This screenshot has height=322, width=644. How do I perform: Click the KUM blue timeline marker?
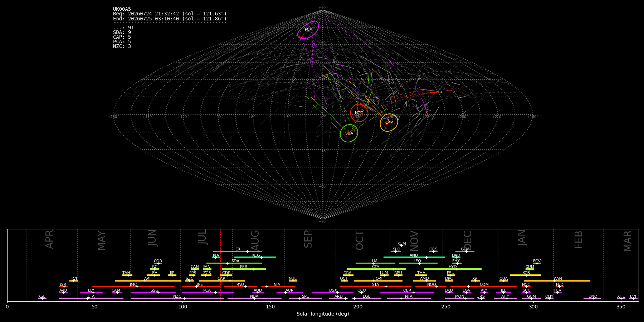click(x=402, y=245)
